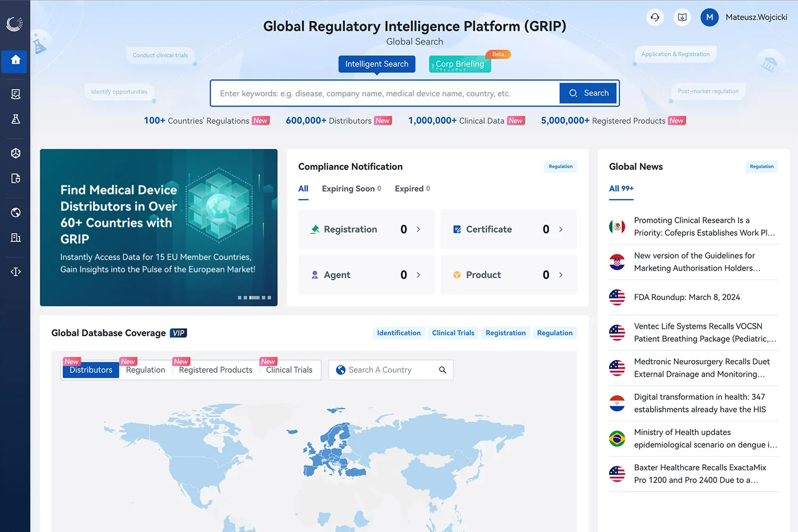This screenshot has width=798, height=532.
Task: Click the GRIP logo at the top left
Action: click(x=15, y=23)
